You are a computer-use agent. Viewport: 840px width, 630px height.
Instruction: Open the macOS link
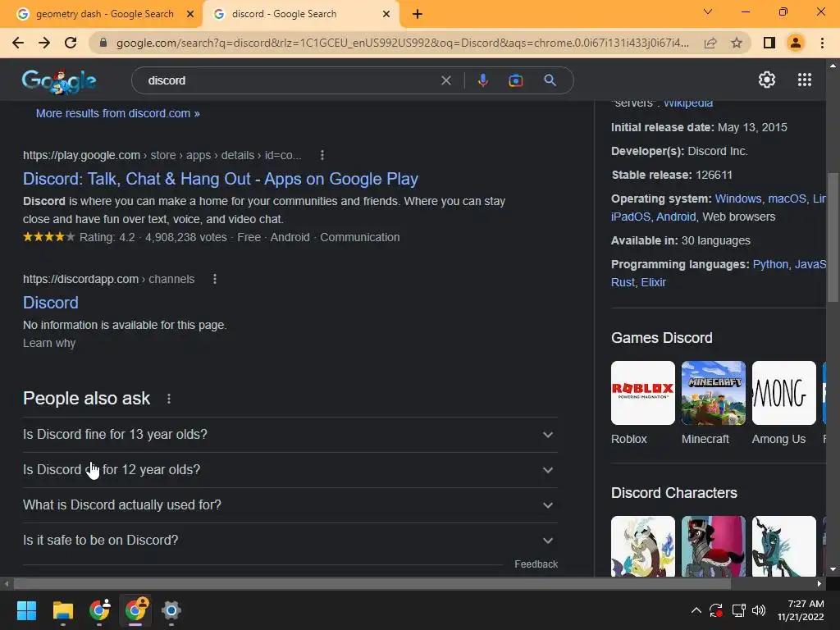787,199
